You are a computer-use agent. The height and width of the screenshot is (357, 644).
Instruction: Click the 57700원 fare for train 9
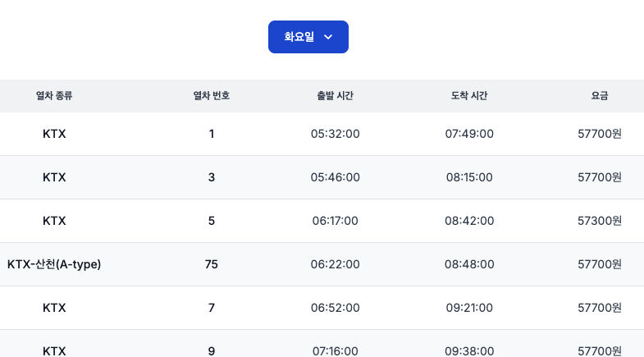click(x=600, y=351)
